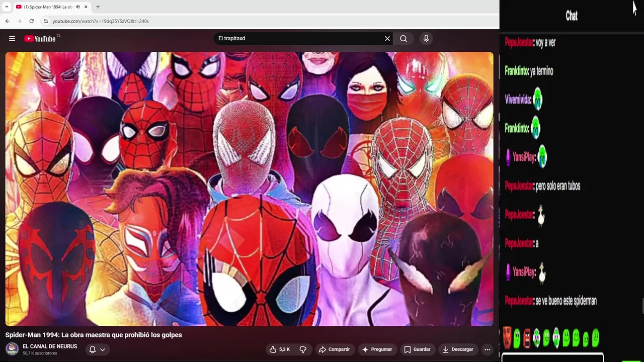Save video with Guardar
The width and height of the screenshot is (644, 362).
417,349
